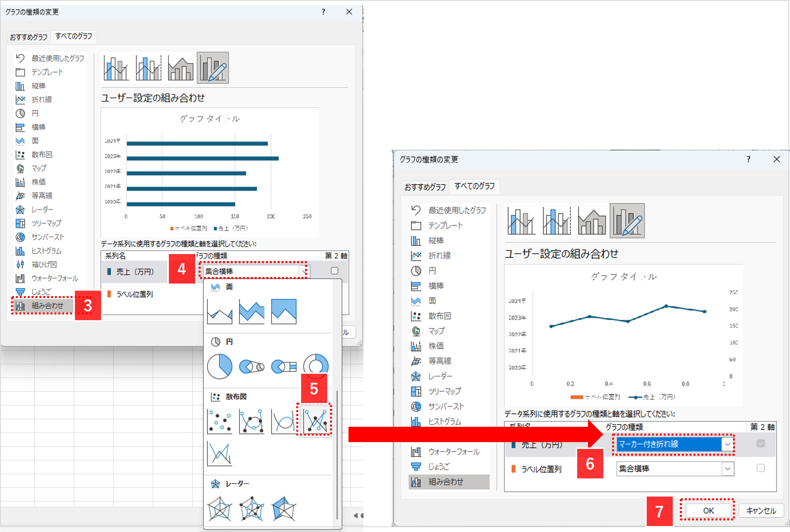Viewport: 790px width, 532px height.
Task: Open the すべてのグラフ tab
Action: [x=74, y=36]
